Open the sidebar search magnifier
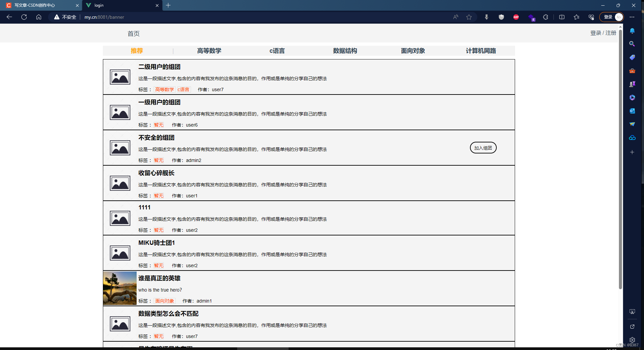This screenshot has height=350, width=644. [632, 44]
